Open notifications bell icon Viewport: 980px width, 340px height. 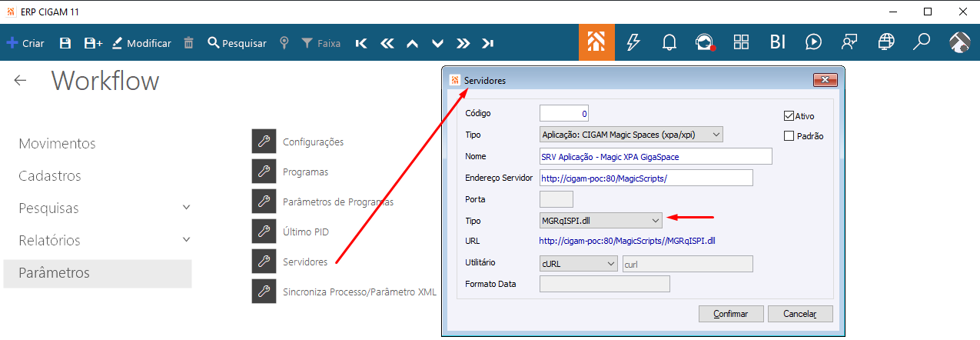(x=669, y=42)
